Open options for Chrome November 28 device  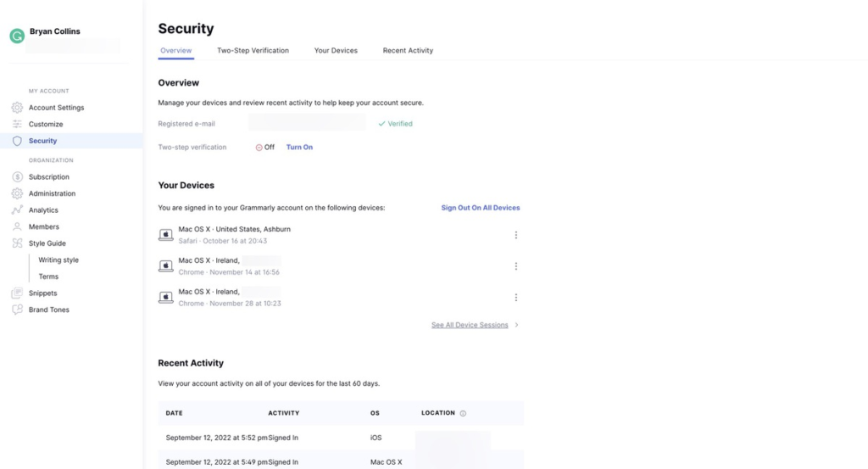point(515,298)
